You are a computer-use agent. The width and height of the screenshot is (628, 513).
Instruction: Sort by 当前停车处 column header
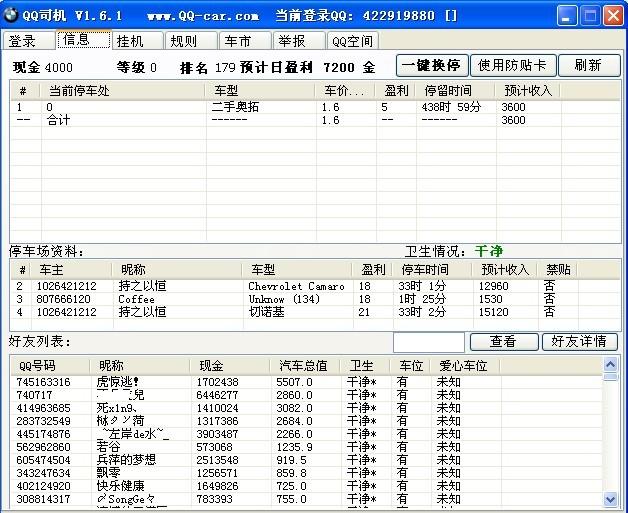click(123, 91)
